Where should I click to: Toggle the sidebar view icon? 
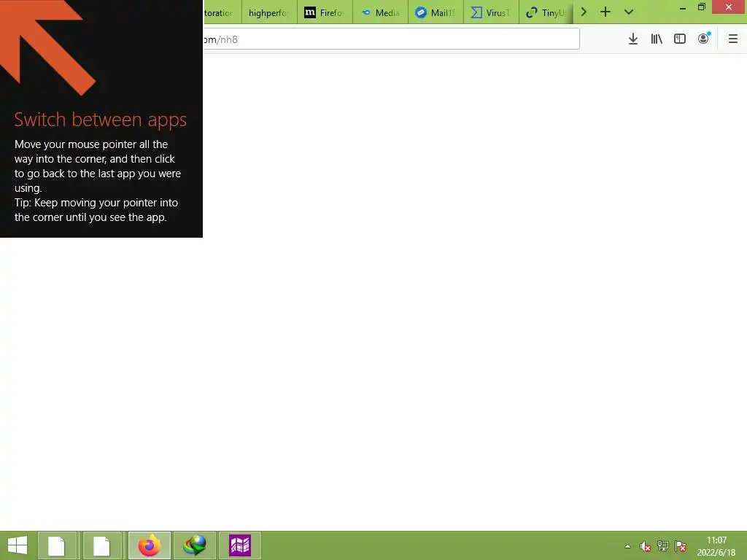click(x=680, y=39)
